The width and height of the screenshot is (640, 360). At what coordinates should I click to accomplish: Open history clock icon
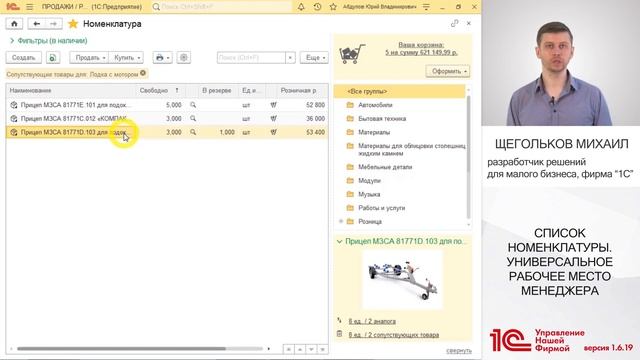(x=317, y=7)
